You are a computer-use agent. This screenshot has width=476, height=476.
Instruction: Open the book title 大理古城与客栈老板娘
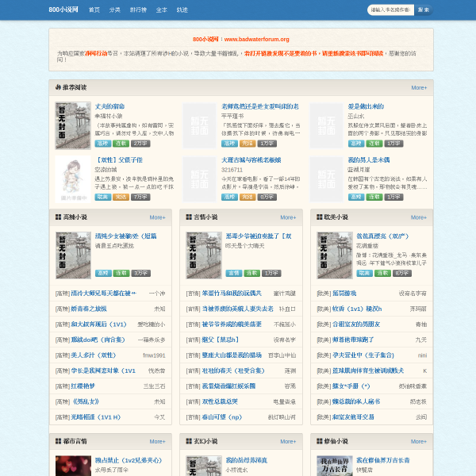pyautogui.click(x=251, y=160)
